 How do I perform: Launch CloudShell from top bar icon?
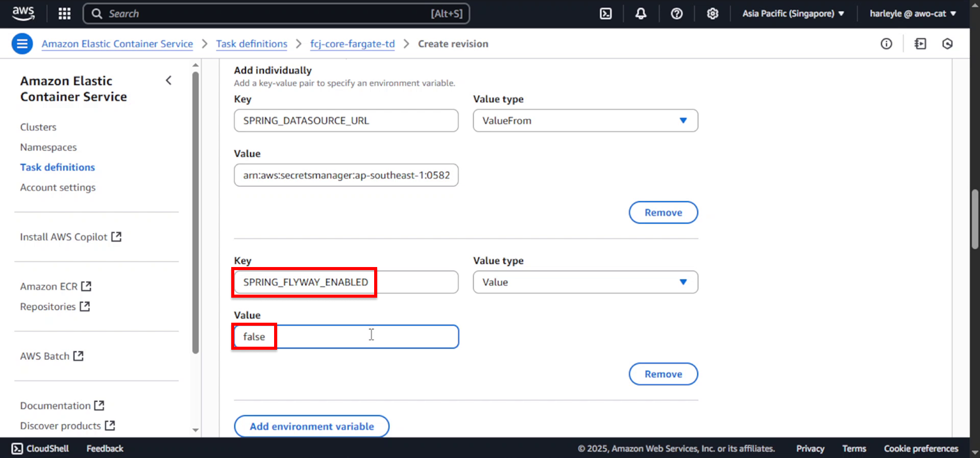pos(605,14)
